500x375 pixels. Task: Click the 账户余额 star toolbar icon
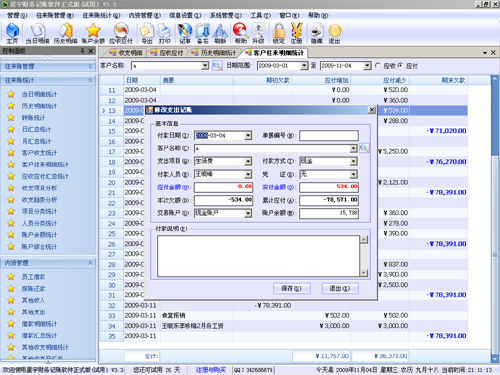[x=93, y=33]
